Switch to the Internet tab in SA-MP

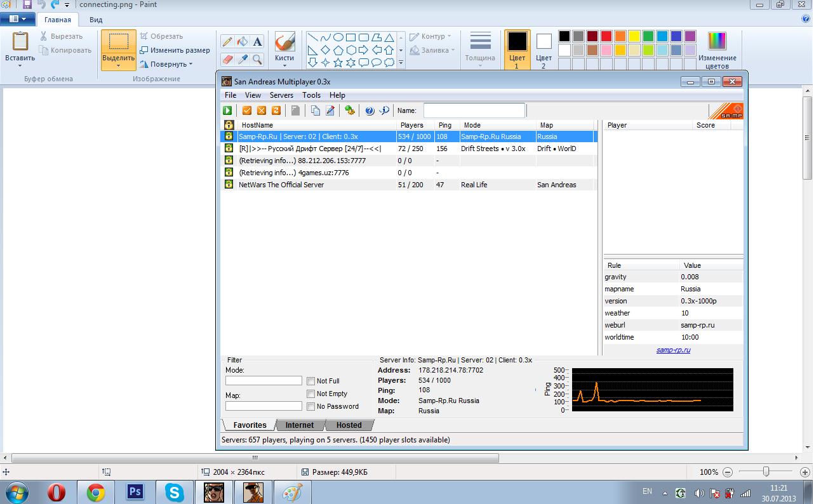pyautogui.click(x=300, y=425)
